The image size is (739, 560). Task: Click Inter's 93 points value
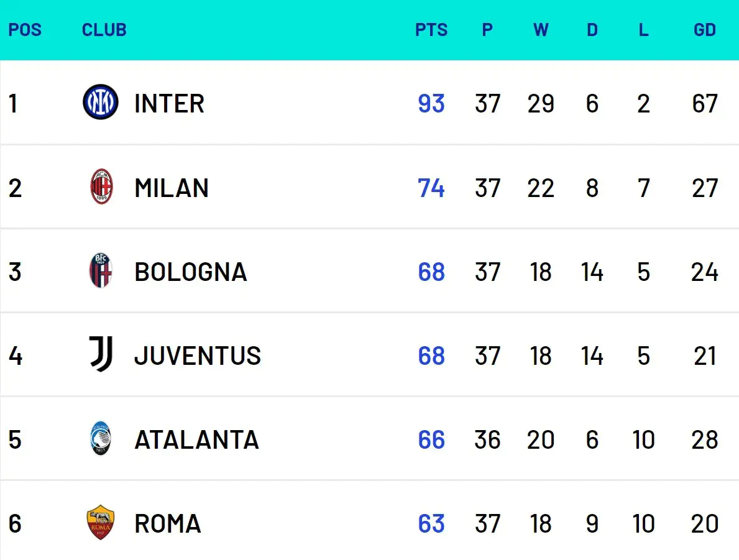[431, 104]
